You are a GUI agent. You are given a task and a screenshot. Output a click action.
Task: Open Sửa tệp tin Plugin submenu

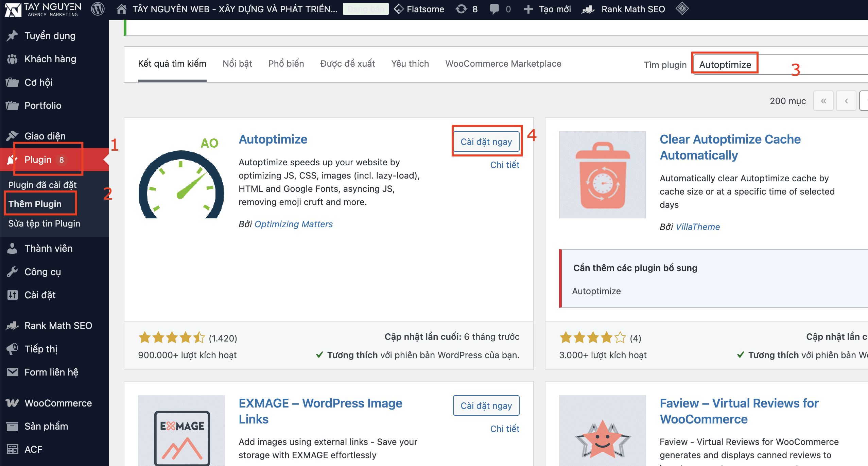pyautogui.click(x=44, y=223)
